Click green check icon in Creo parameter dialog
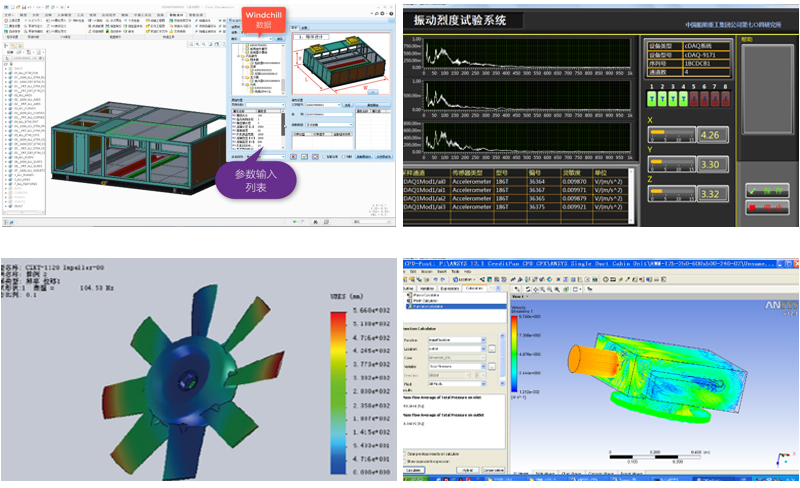 pyautogui.click(x=305, y=157)
